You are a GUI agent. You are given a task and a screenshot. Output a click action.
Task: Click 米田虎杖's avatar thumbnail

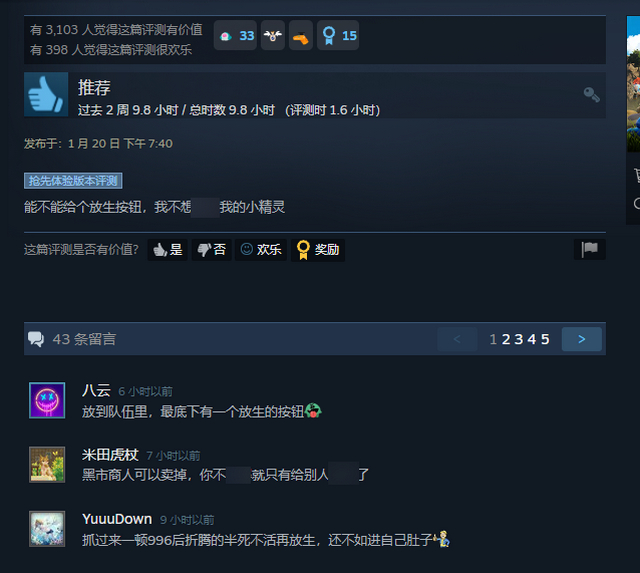tap(47, 464)
